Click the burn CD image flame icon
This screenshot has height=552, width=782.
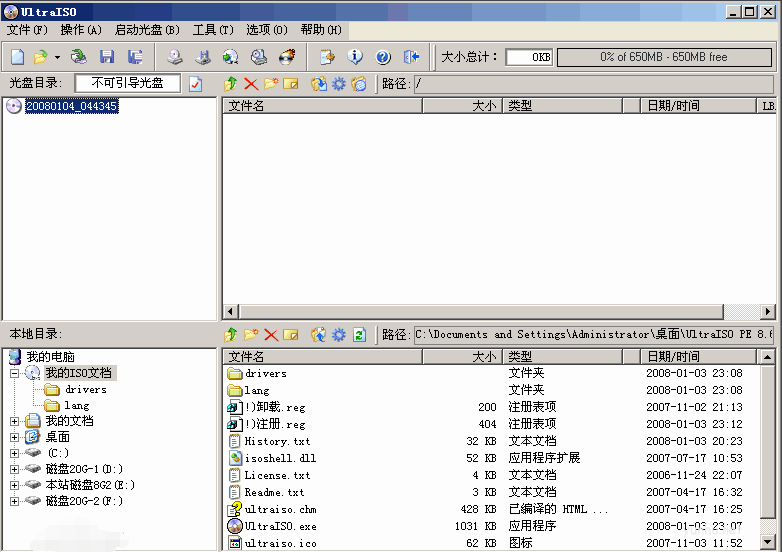287,57
